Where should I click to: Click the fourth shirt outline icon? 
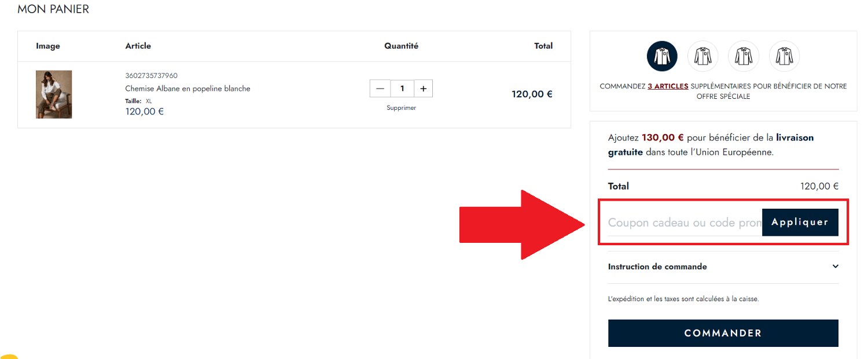click(784, 56)
